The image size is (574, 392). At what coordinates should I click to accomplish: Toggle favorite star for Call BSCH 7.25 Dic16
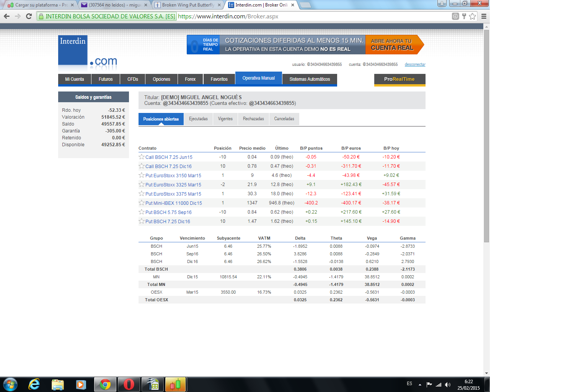pyautogui.click(x=142, y=166)
